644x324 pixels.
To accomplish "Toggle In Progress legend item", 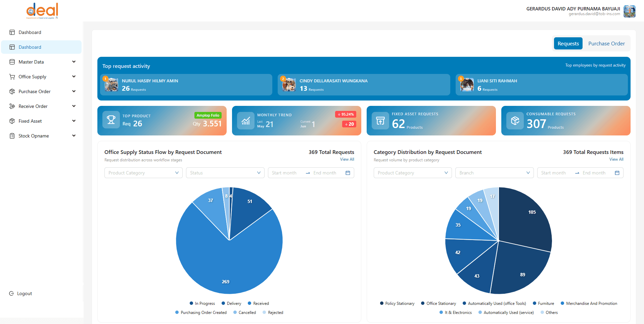I will pos(202,303).
